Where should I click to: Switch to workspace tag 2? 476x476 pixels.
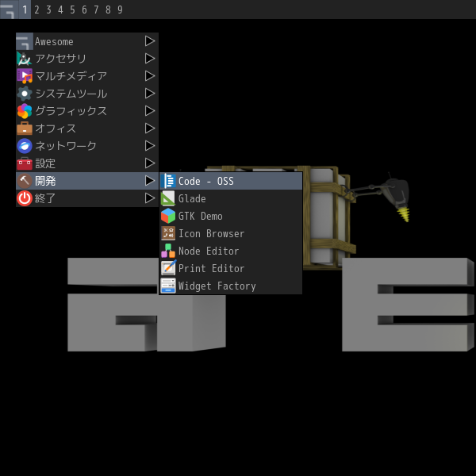[36, 10]
